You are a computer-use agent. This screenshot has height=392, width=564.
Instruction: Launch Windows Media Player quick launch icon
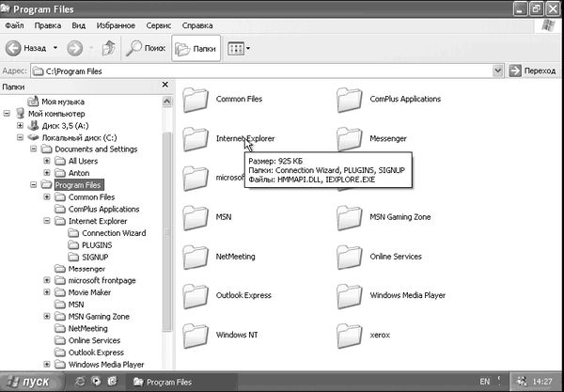point(96,381)
